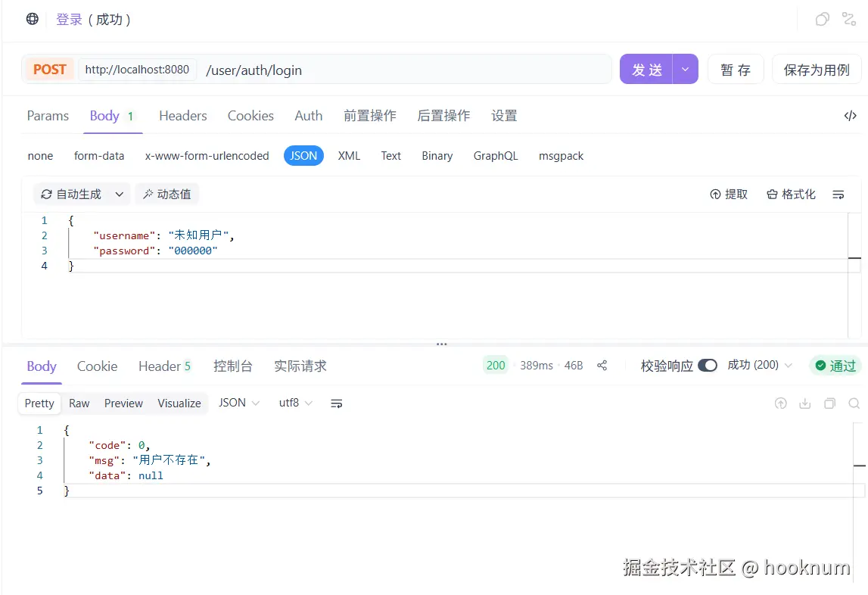Click the share icon next to 46B

(x=602, y=366)
